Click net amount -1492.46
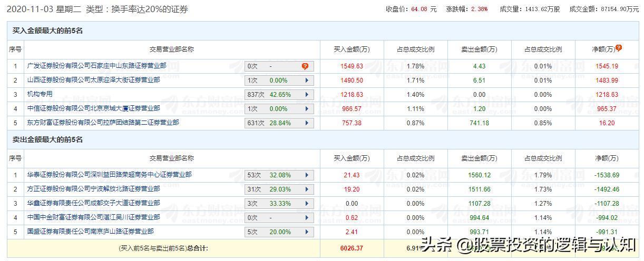The width and height of the screenshot is (644, 261). pos(607,189)
